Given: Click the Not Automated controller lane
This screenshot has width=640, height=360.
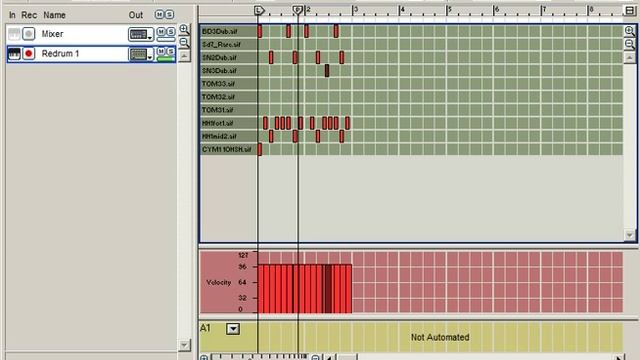Looking at the screenshot, I should point(440,337).
